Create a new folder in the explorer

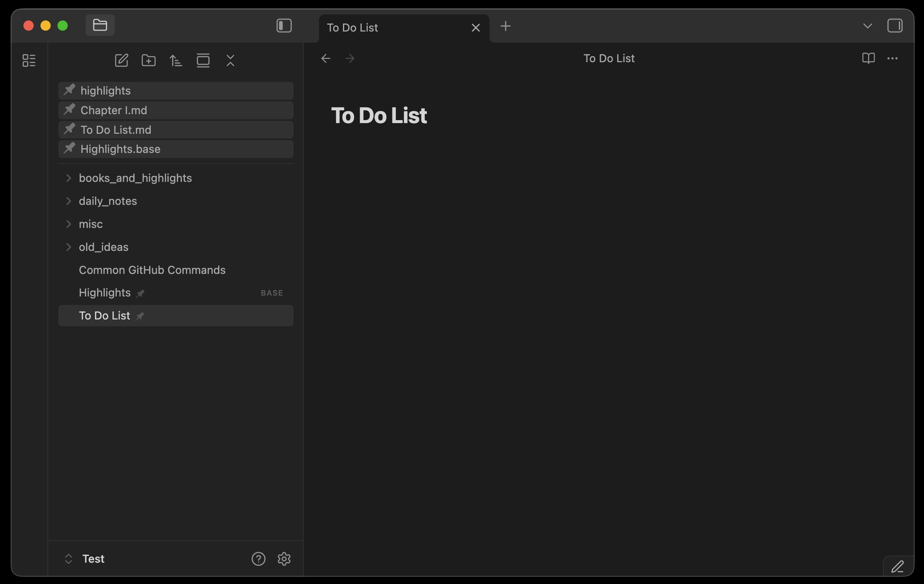point(149,60)
